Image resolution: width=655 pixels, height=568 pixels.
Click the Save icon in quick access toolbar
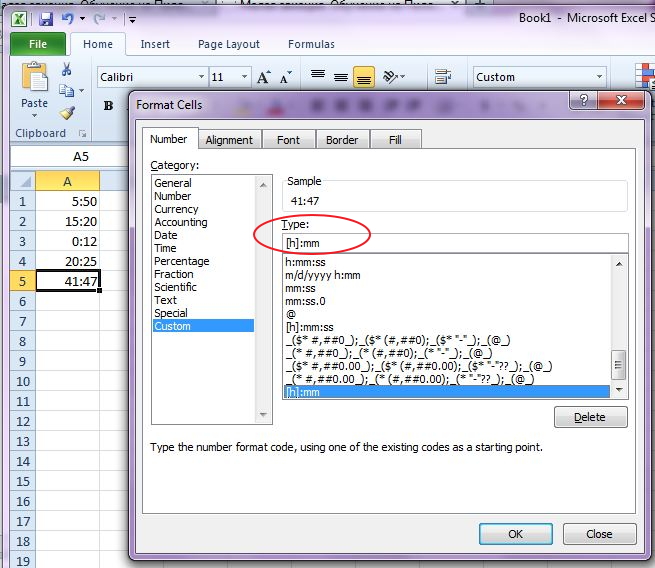pyautogui.click(x=46, y=19)
